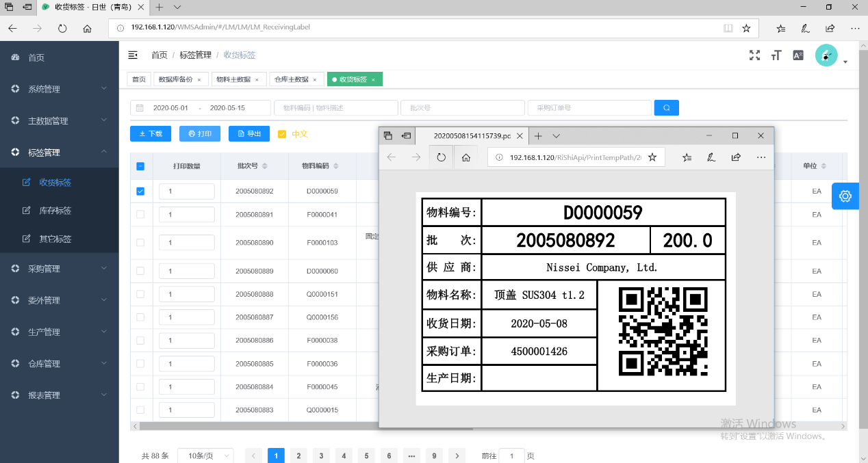Click the blue search magnifier button
This screenshot has height=463, width=868.
[666, 108]
